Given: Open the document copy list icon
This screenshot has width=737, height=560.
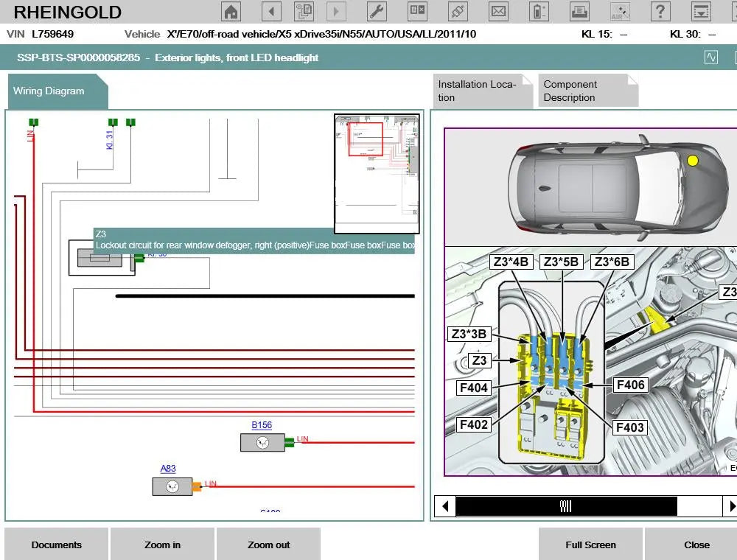Looking at the screenshot, I should 304,12.
